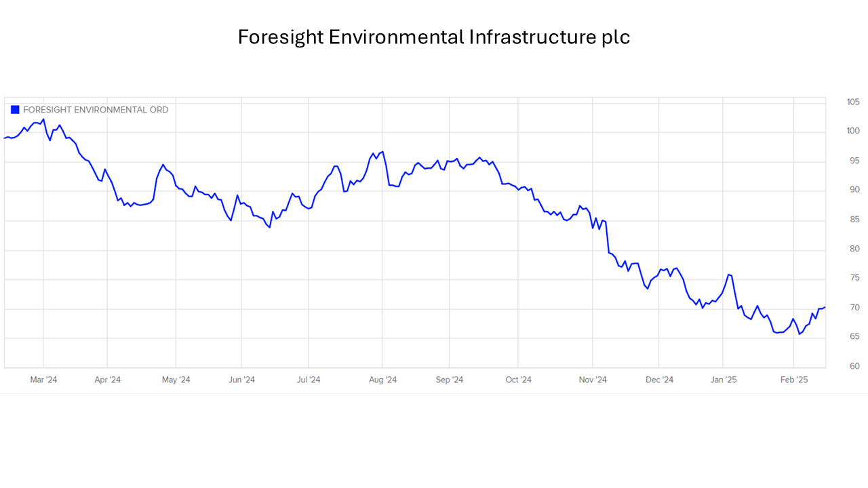Click the Dec '24 date label

point(659,380)
